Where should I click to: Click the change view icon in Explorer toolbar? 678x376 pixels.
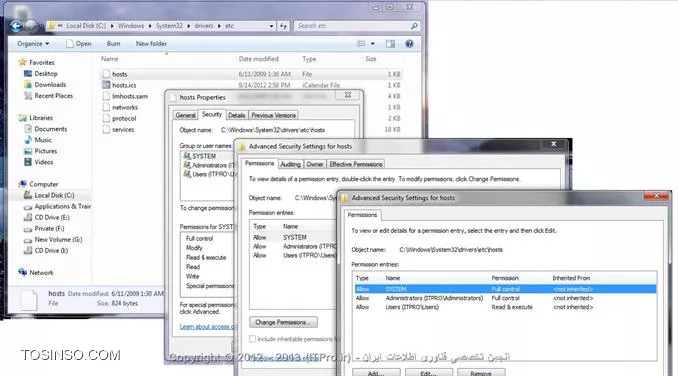click(361, 44)
